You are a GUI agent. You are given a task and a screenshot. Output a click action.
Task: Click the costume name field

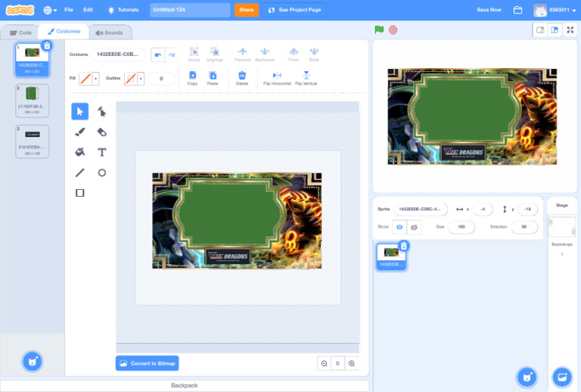point(118,54)
